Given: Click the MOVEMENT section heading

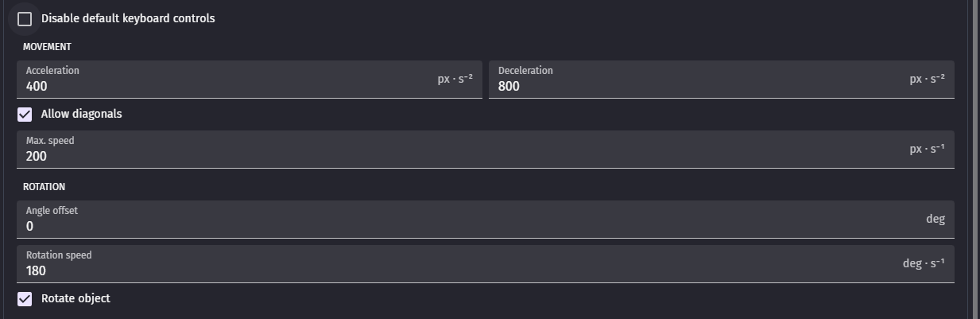Looking at the screenshot, I should (47, 47).
